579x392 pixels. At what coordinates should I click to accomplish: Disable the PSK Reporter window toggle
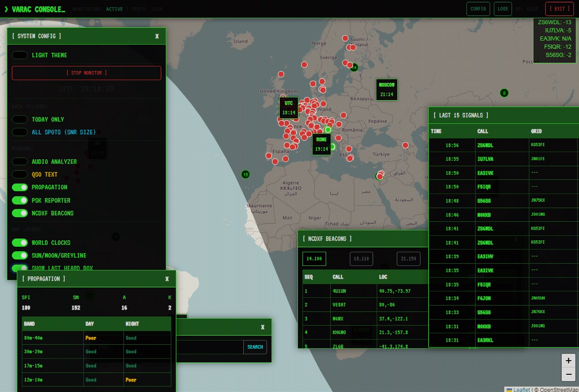click(x=20, y=200)
